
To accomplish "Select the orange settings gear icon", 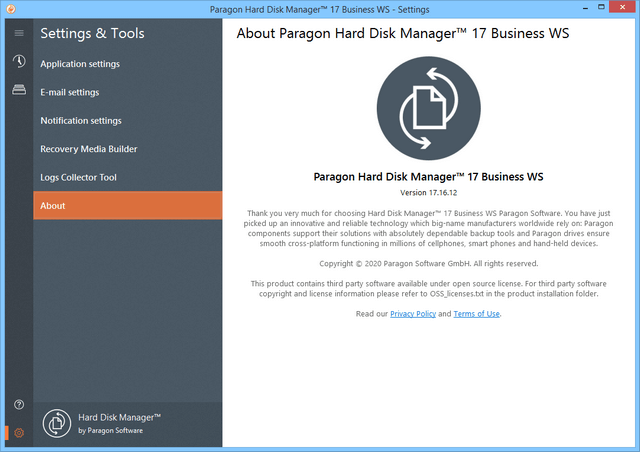I will tap(19, 433).
